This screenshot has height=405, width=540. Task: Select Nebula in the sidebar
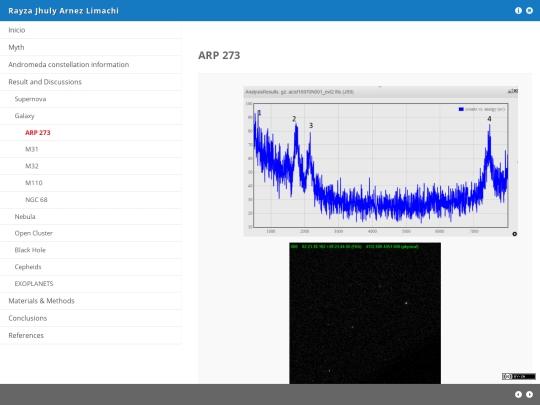pos(91,217)
